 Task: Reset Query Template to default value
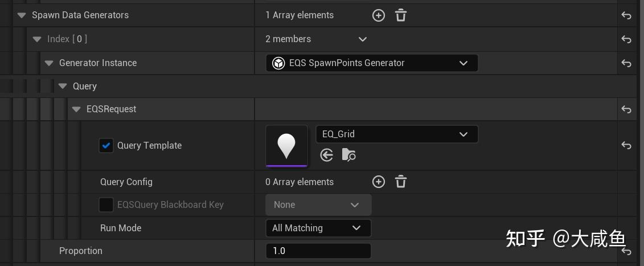[x=626, y=145]
